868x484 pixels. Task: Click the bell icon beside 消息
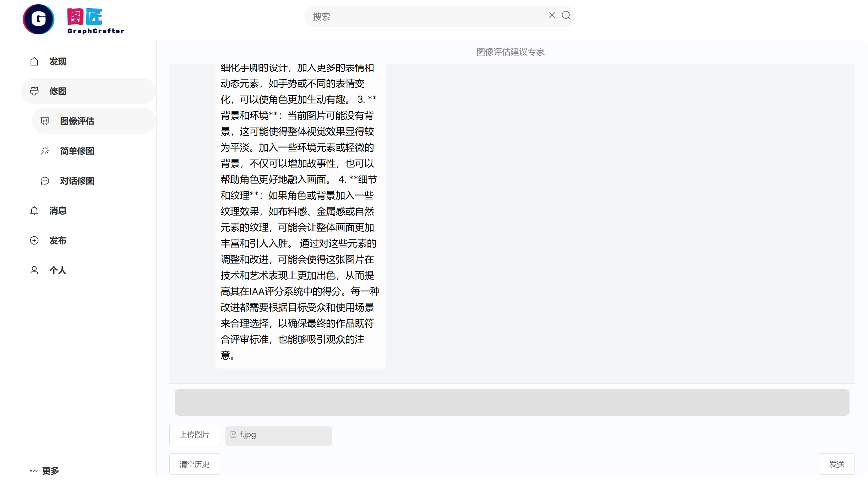(x=34, y=211)
